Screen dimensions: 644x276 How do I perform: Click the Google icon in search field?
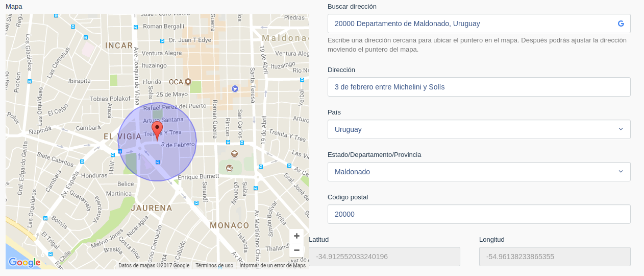click(x=621, y=24)
